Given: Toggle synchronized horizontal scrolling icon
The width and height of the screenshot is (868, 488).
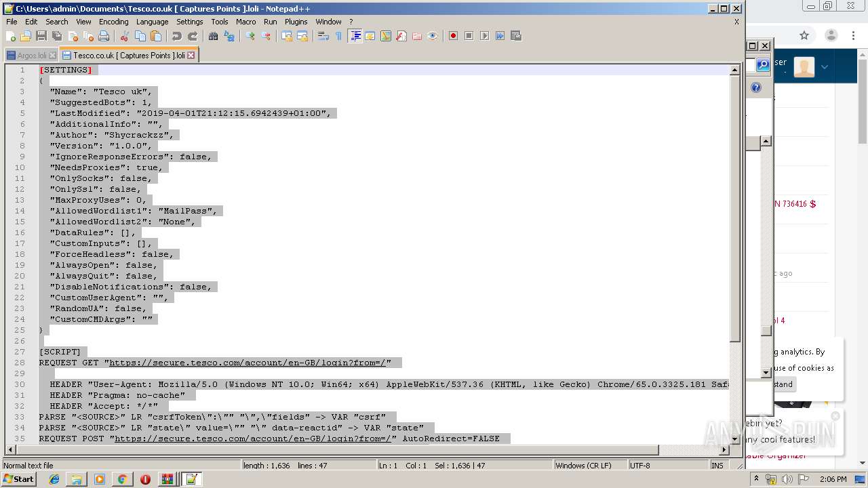Looking at the screenshot, I should coord(302,36).
